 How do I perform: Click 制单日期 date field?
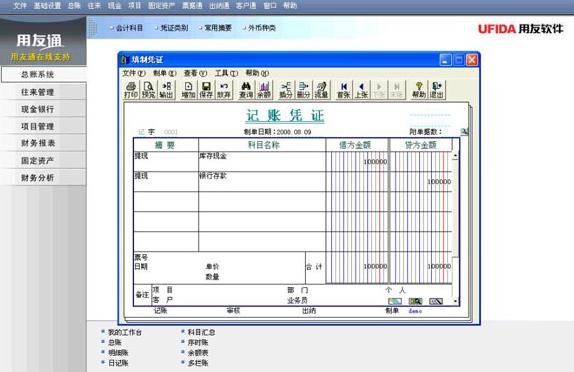294,132
